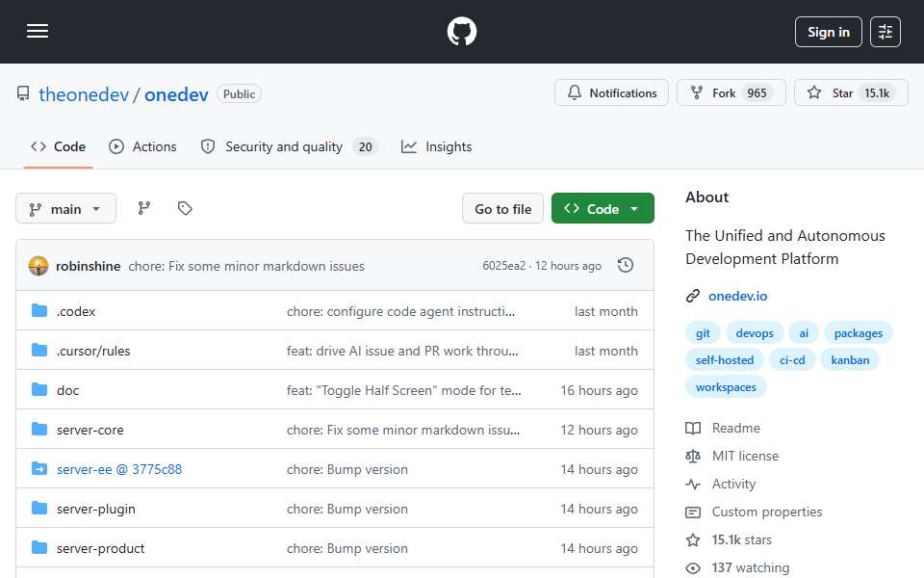The width and height of the screenshot is (924, 578).
Task: Open the server-product folder
Action: tap(101, 548)
